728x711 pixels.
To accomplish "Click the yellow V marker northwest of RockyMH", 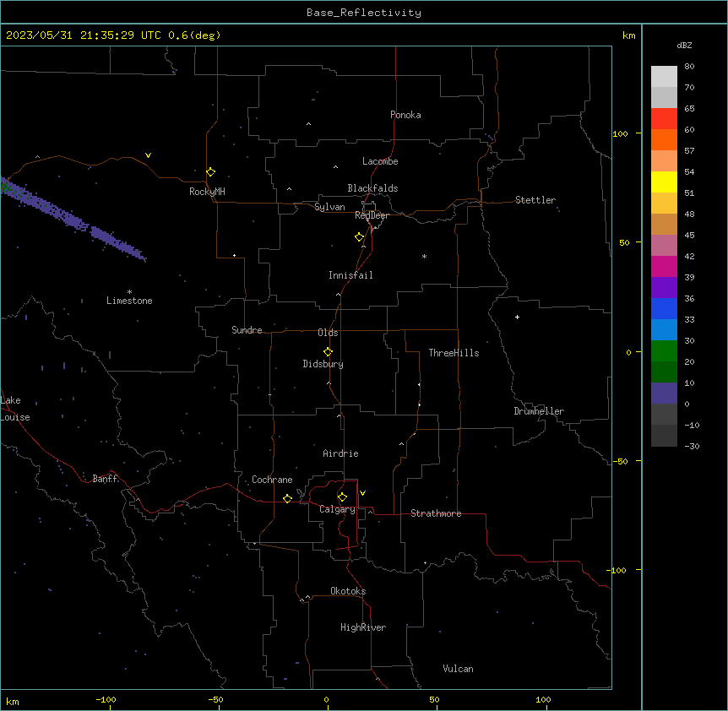I will 148,155.
